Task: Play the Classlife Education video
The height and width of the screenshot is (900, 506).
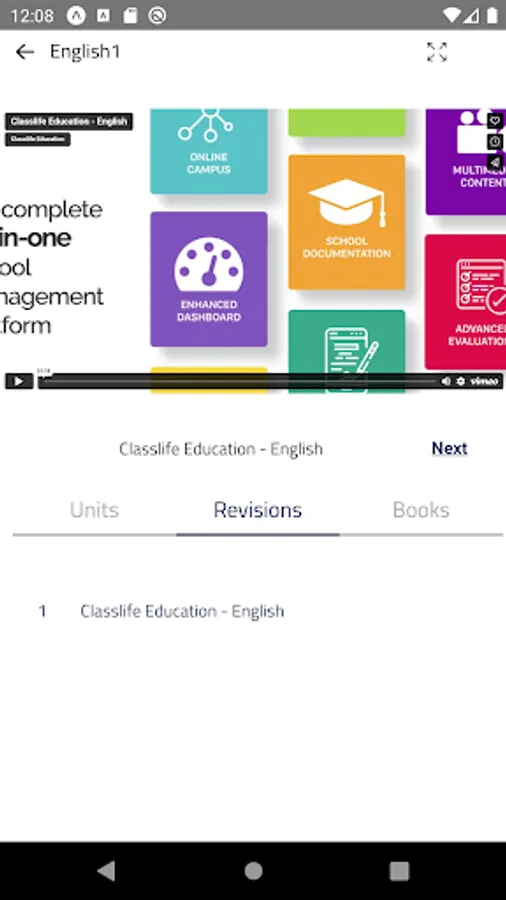Action: click(18, 381)
